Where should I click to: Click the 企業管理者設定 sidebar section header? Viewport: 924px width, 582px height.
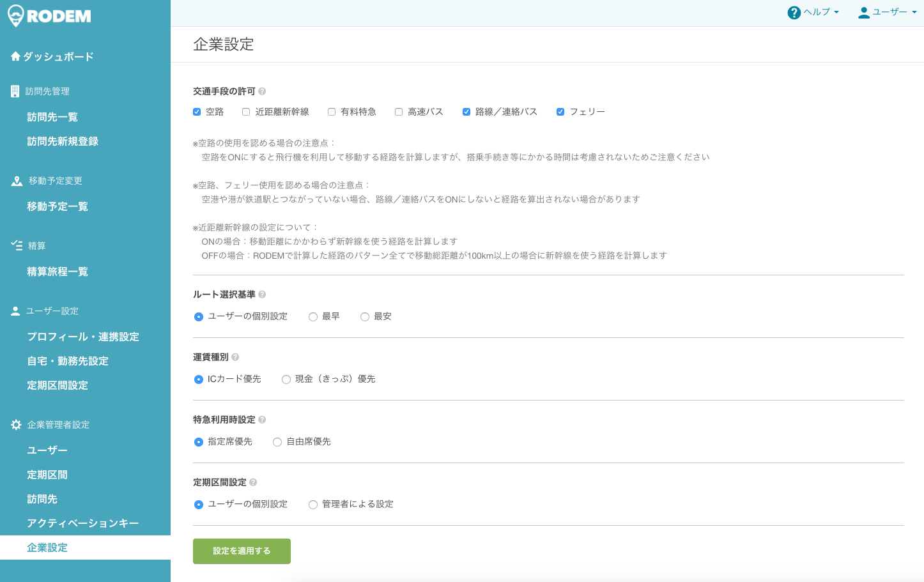point(58,425)
